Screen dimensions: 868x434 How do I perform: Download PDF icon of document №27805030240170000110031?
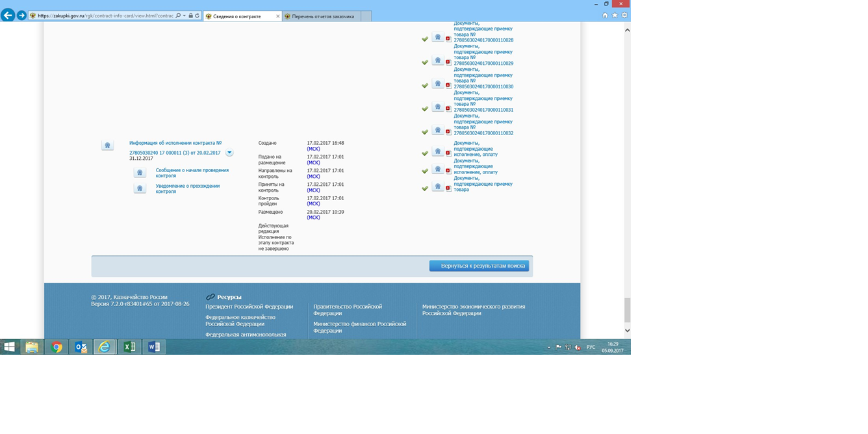(448, 109)
